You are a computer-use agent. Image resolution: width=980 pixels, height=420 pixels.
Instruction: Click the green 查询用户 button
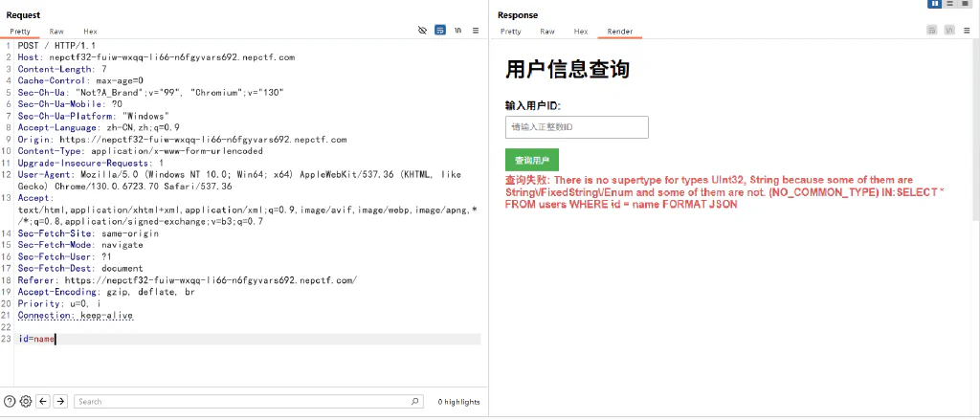coord(532,160)
